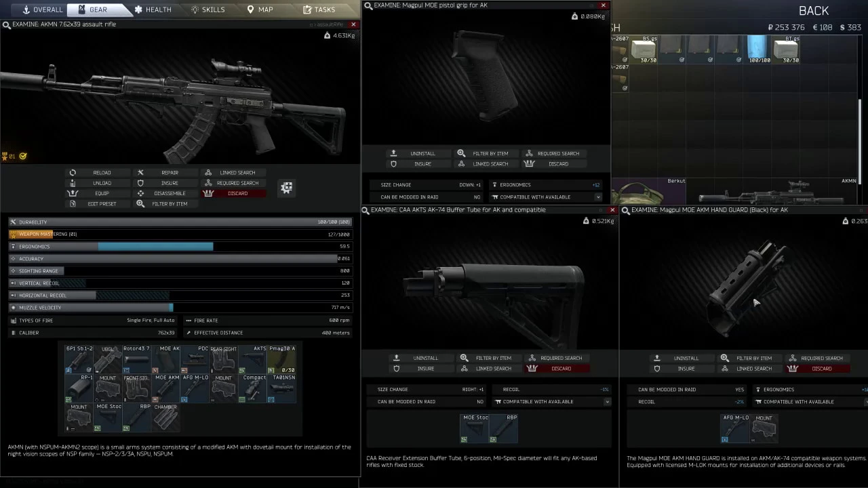
Task: Select the MOE Stoc slot in AKMN window
Action: pos(107,418)
